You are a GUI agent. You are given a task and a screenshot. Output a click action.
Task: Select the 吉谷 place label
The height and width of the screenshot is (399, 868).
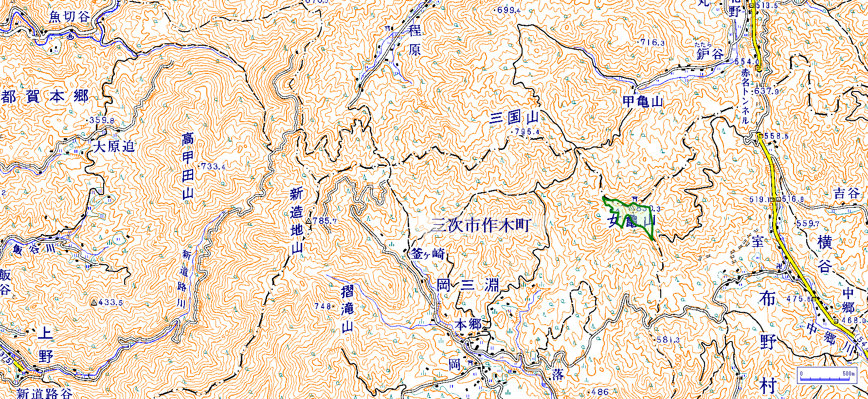point(847,193)
